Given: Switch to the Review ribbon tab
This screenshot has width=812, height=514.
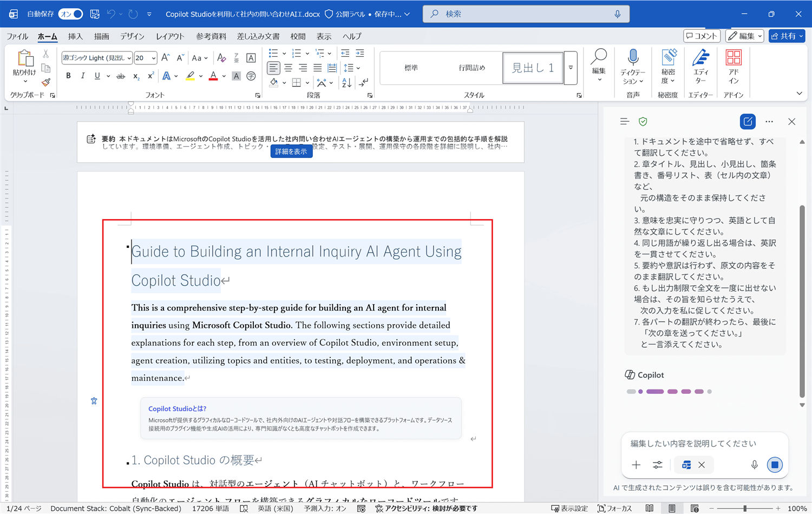Looking at the screenshot, I should pyautogui.click(x=298, y=36).
